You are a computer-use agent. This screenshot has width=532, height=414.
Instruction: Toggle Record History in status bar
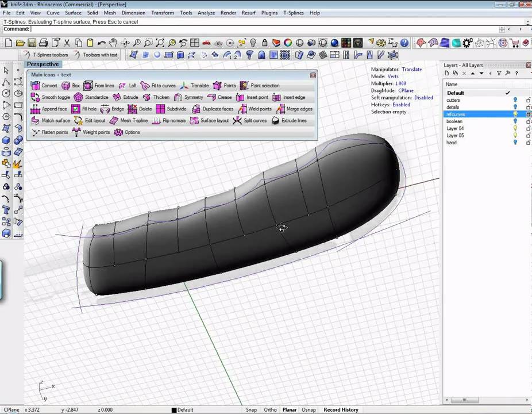pyautogui.click(x=341, y=410)
